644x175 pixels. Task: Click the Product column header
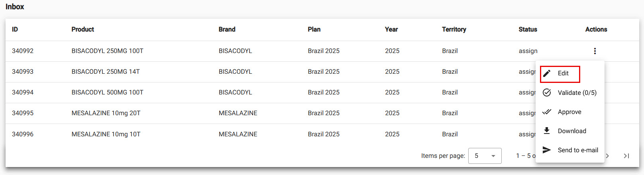(x=82, y=29)
